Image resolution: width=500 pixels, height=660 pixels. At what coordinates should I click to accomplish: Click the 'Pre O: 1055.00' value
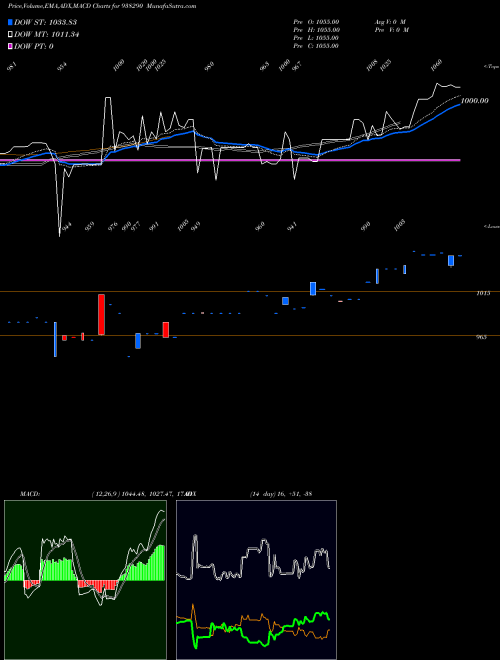(316, 21)
